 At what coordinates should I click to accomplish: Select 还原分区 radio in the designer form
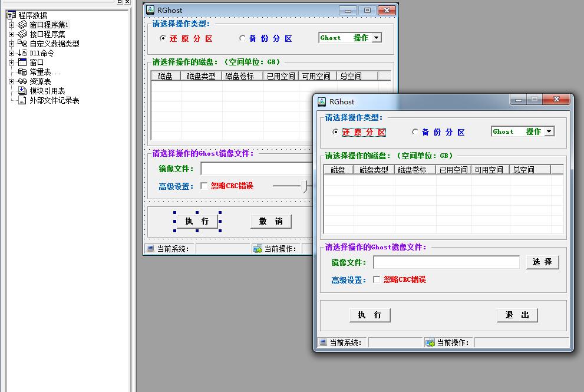click(163, 38)
